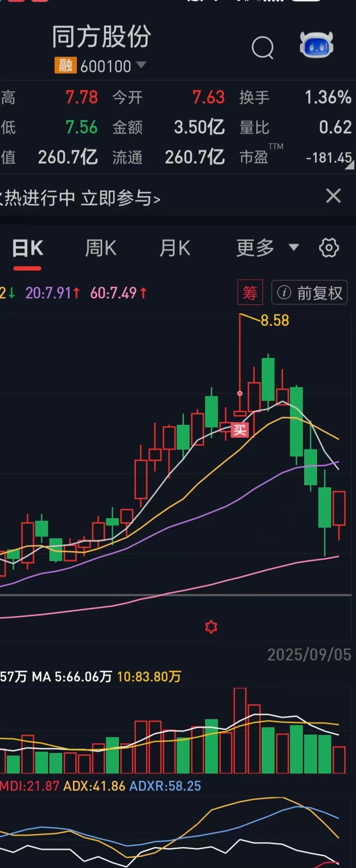
Task: Tap volume MA 10:83.80万 label
Action: (149, 677)
